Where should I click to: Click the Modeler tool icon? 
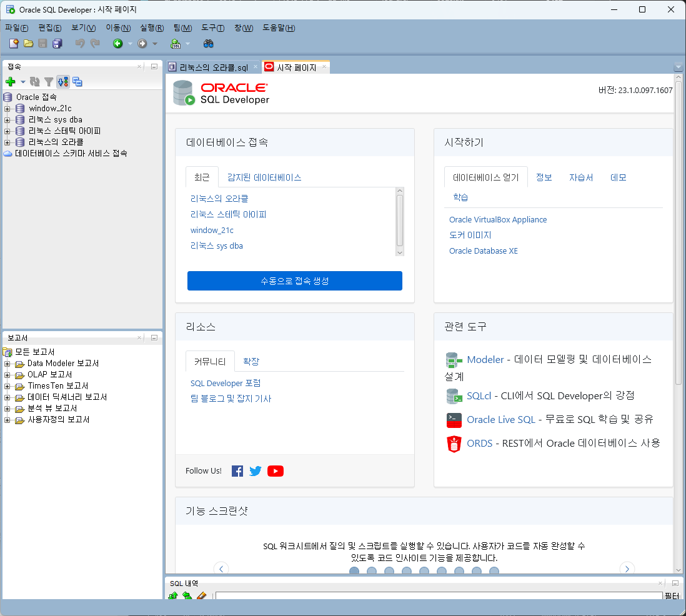(x=454, y=360)
